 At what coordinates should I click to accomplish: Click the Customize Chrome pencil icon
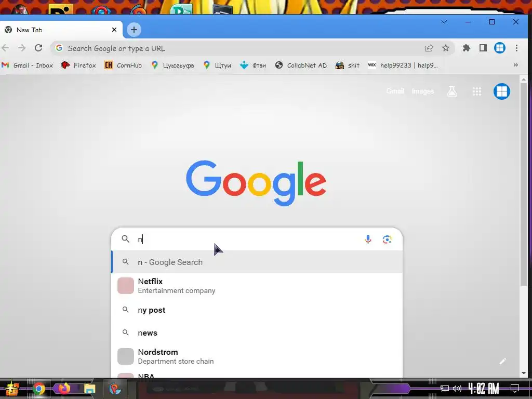(503, 361)
